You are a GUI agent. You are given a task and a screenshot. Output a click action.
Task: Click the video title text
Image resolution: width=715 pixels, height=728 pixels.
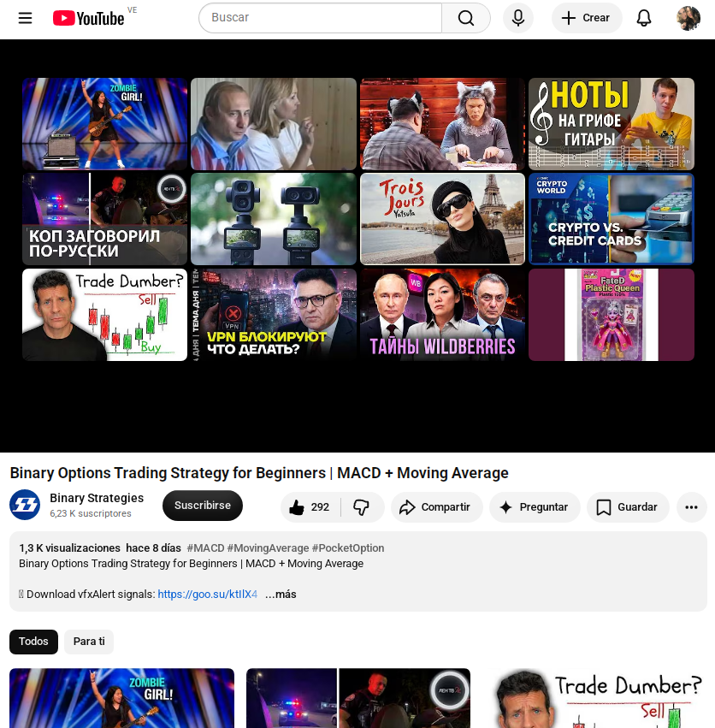259,472
